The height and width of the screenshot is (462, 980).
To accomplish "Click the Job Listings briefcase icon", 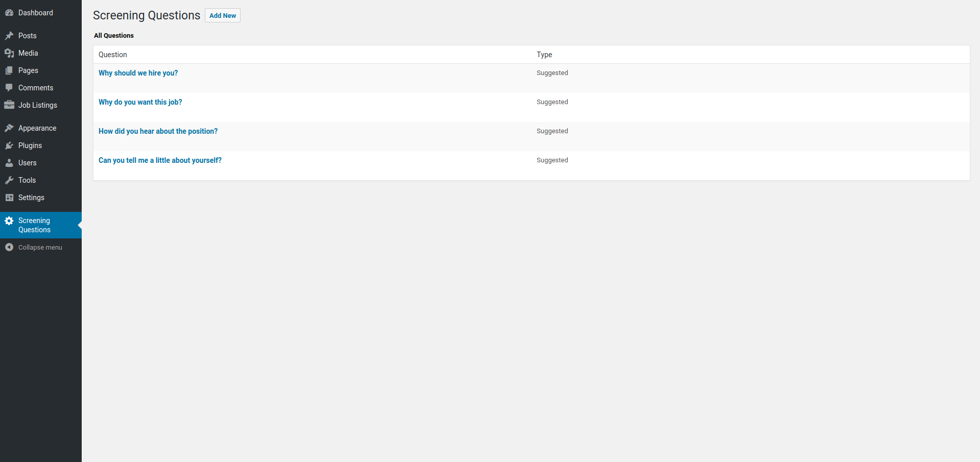I will 9,105.
